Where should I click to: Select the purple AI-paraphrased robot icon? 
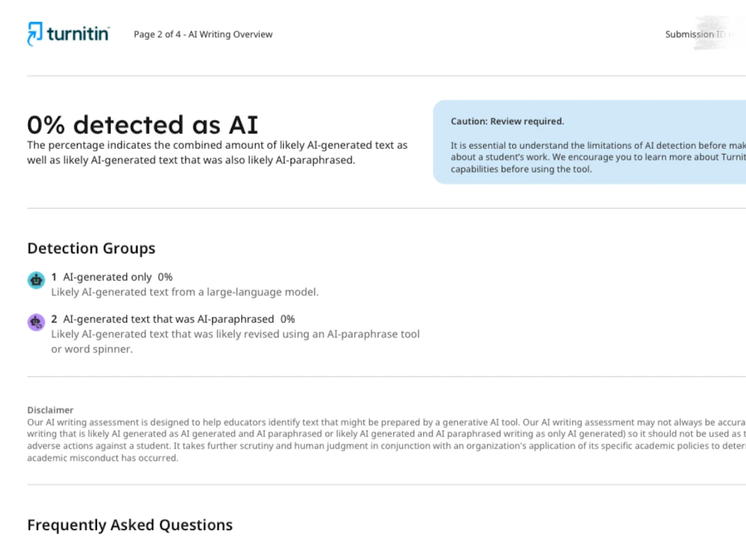[36, 322]
